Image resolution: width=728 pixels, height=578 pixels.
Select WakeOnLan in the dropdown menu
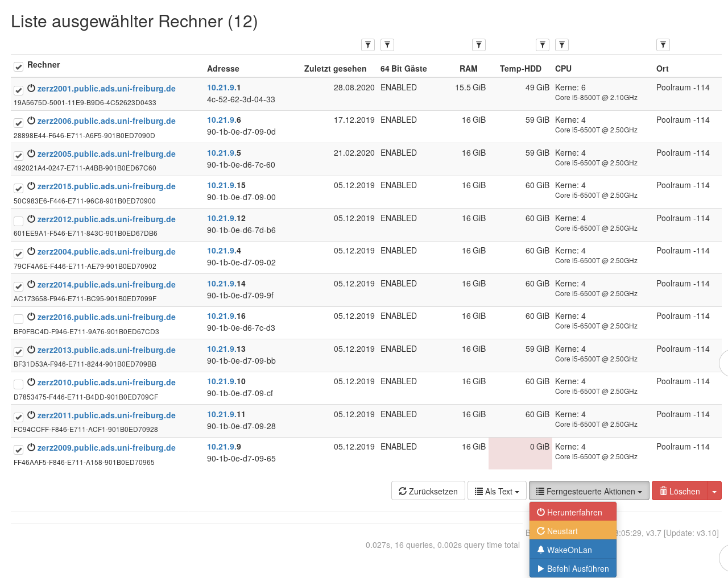tap(573, 550)
